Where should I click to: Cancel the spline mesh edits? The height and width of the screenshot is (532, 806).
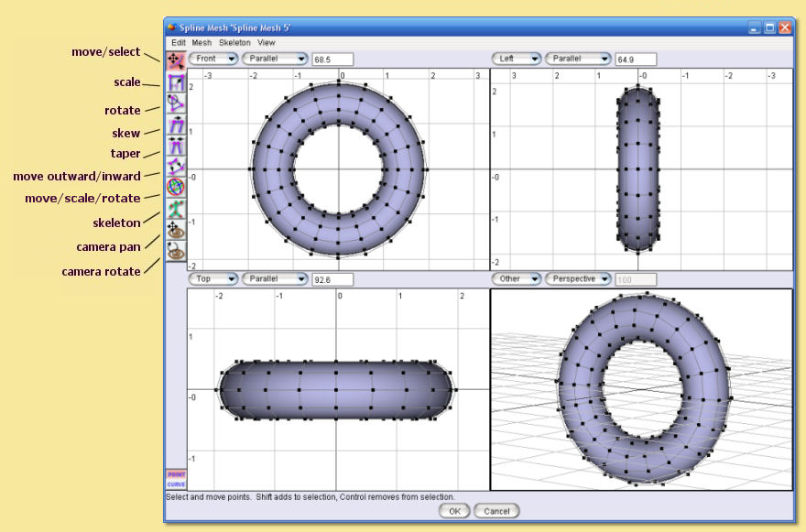(499, 511)
